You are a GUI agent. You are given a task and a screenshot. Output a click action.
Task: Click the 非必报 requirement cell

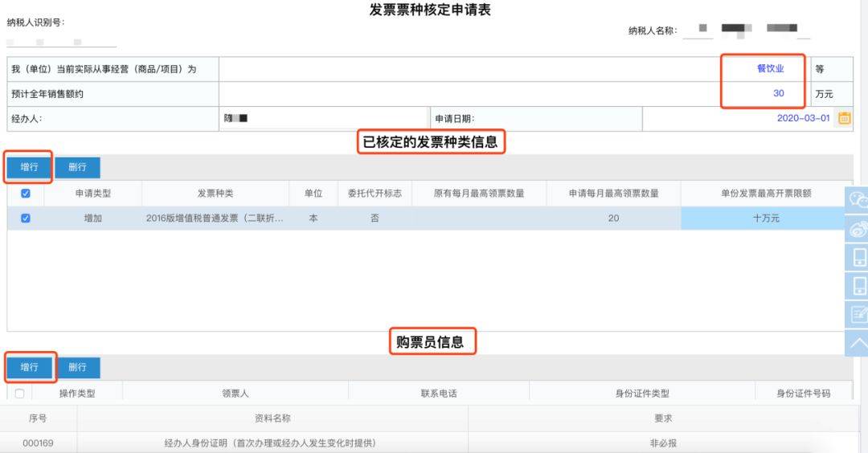[x=662, y=443]
